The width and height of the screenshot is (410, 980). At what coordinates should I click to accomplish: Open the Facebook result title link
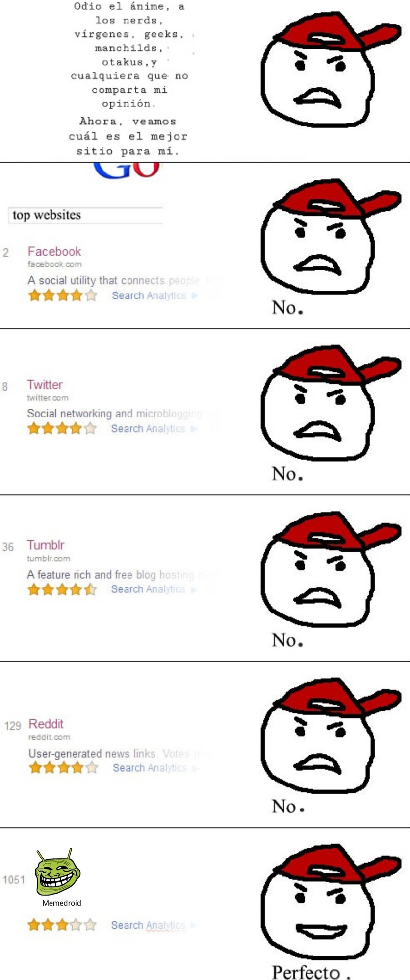coord(54,251)
